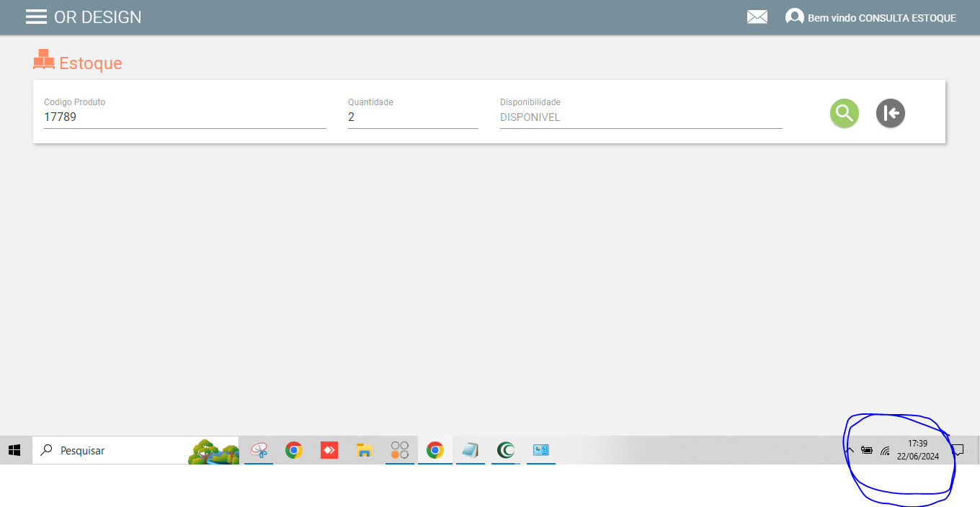Select the Disponibilidade field
Screen dimensions: 980x507
tap(641, 117)
